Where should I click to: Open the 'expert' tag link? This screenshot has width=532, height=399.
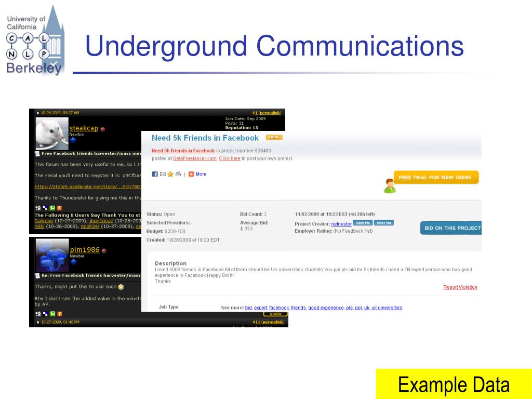(x=261, y=308)
